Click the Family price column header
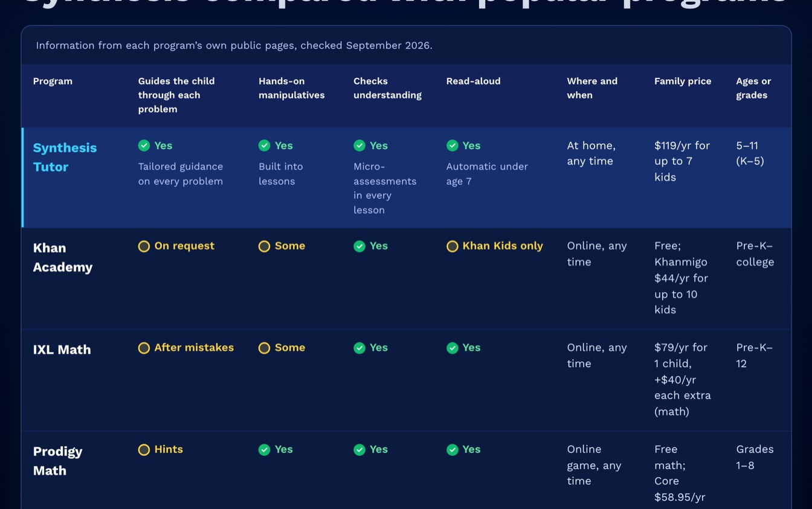This screenshot has height=509, width=812. [683, 82]
